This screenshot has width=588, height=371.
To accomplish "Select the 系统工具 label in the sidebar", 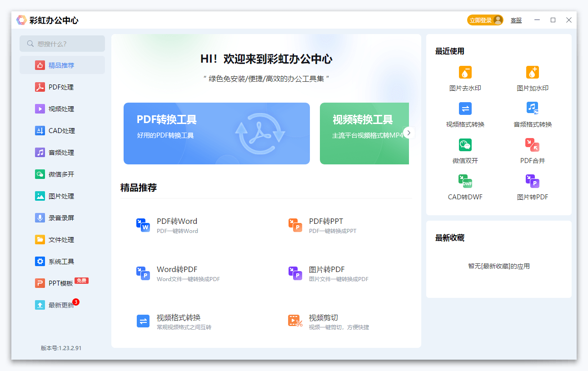I will [61, 262].
